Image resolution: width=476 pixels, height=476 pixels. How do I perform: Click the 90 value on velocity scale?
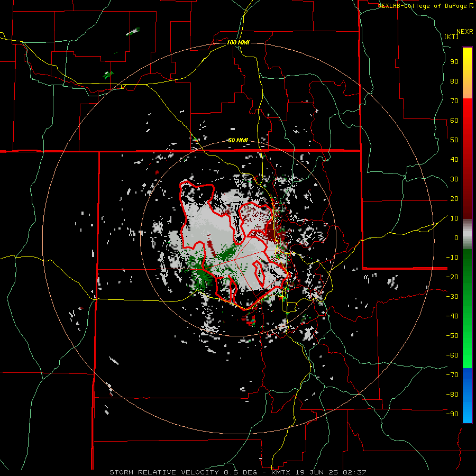pyautogui.click(x=454, y=62)
